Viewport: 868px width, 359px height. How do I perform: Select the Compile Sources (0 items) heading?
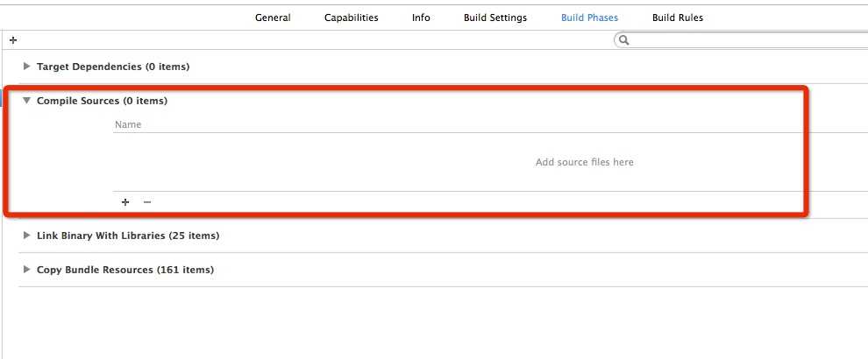(x=102, y=101)
